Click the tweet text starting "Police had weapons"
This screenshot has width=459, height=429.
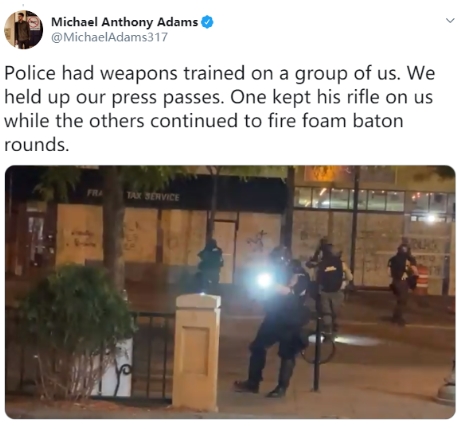coord(220,109)
